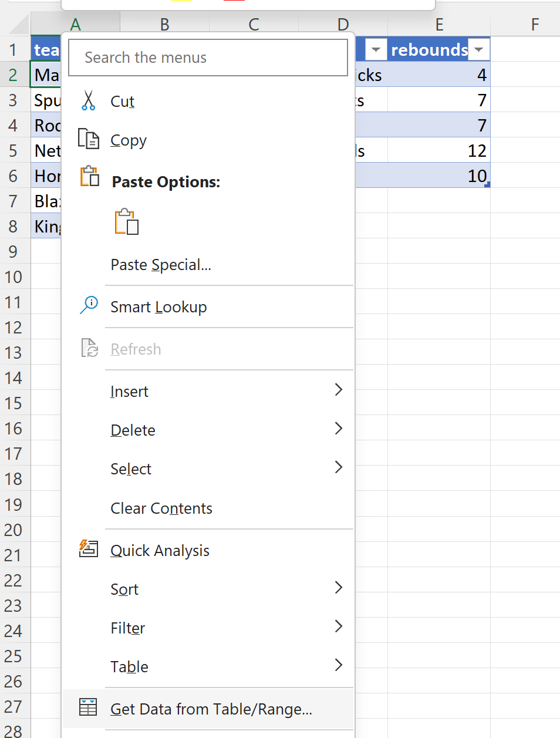
Task: Open the rebounds column filter dropdown
Action: (x=478, y=49)
